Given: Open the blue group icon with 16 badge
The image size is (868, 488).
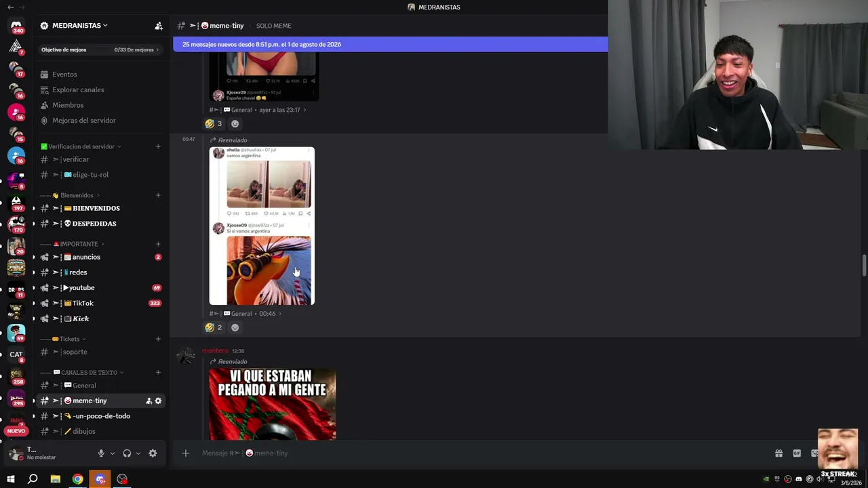Looking at the screenshot, I should tap(16, 155).
